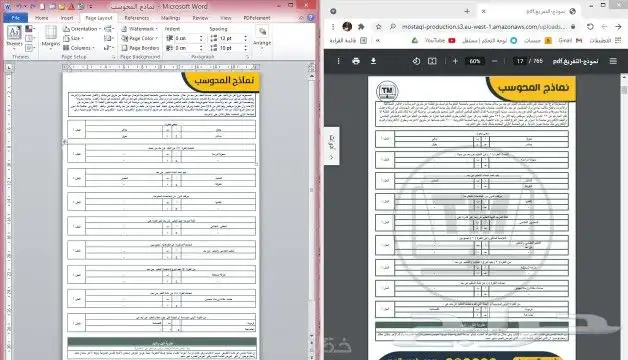Open Theme Colors dropdown in Word
Viewport: 628px width, 360px height.
tap(29, 29)
